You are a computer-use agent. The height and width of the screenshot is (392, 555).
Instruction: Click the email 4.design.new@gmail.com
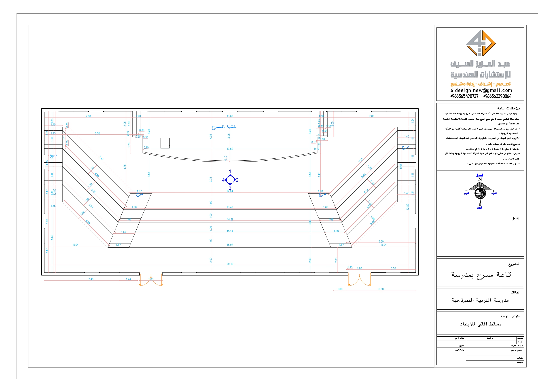[x=481, y=90]
